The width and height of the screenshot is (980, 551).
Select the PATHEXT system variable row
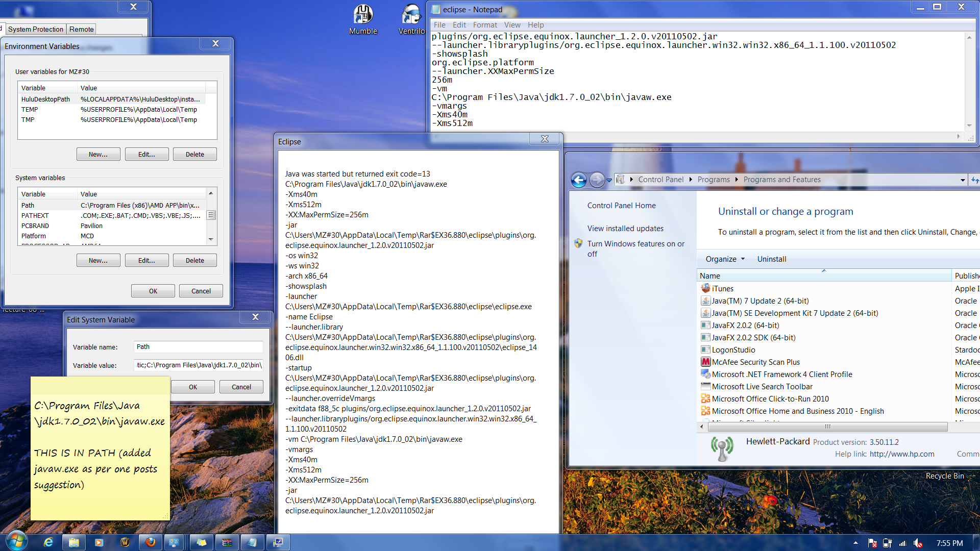(x=112, y=215)
